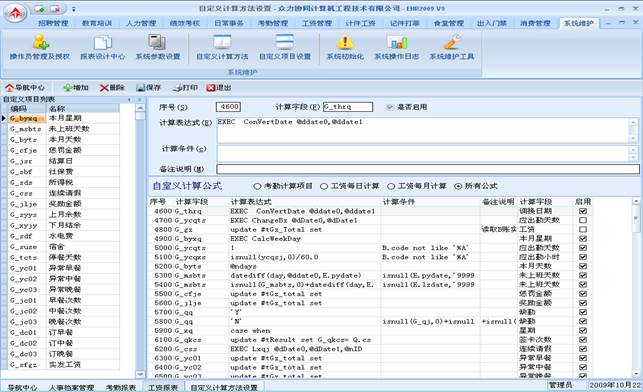
Task: Click 系统初始化 warning icon
Action: point(345,48)
